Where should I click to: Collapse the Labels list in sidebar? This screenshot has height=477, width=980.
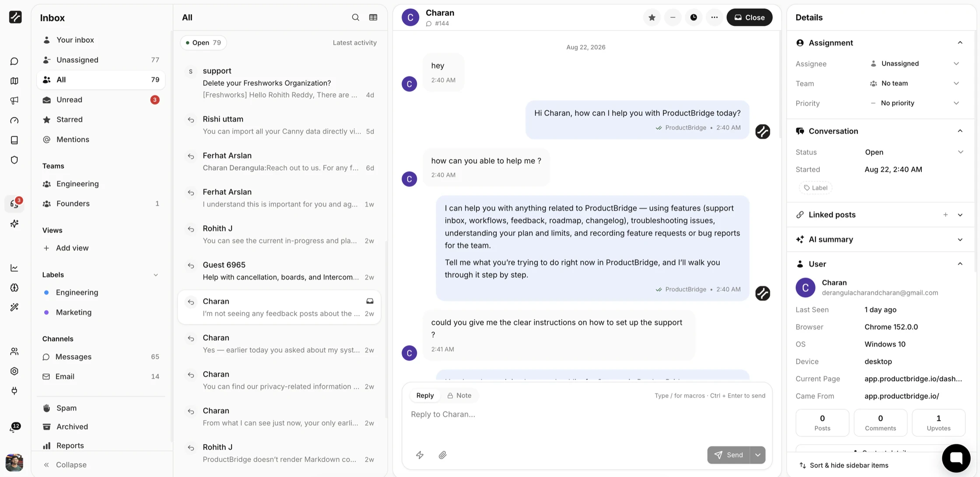coord(155,275)
